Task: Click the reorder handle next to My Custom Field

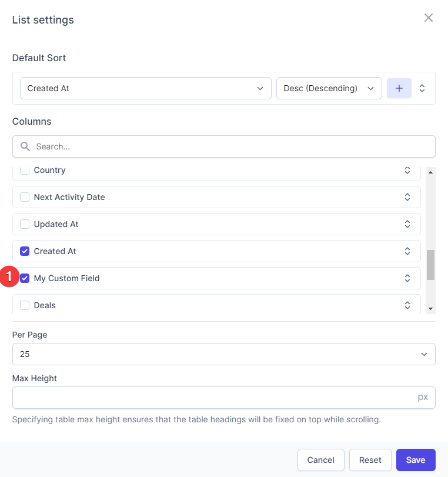Action: (407, 278)
